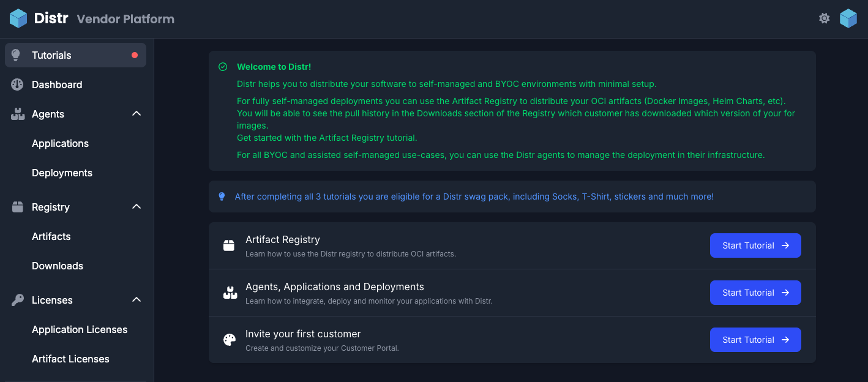The width and height of the screenshot is (868, 382).
Task: Click the Agents, Applications and Deployments icon
Action: pyautogui.click(x=230, y=293)
